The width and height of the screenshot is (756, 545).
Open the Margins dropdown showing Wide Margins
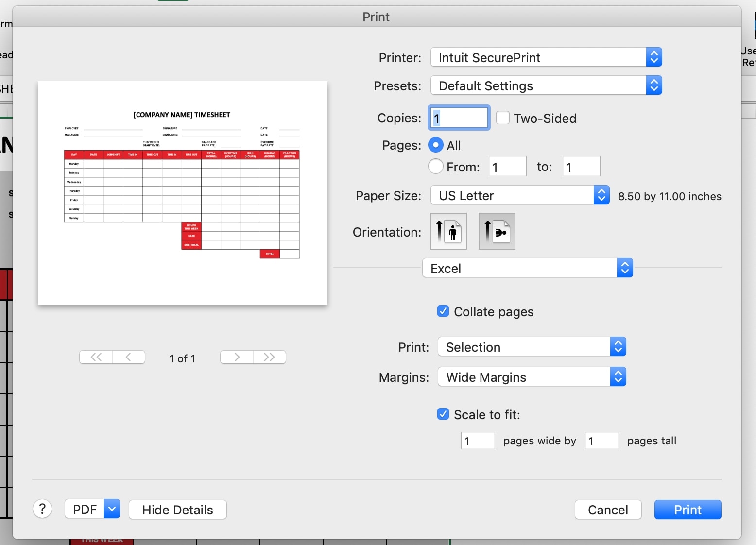(x=531, y=377)
